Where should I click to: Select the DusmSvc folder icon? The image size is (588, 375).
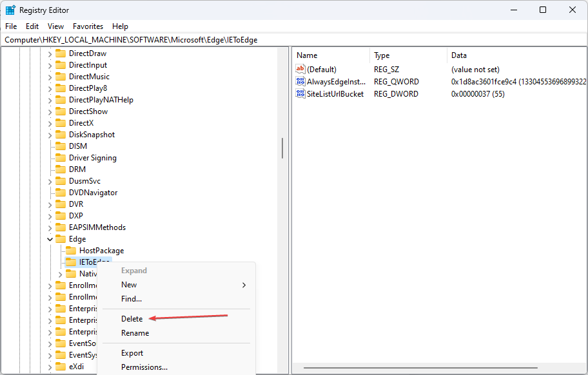point(61,181)
